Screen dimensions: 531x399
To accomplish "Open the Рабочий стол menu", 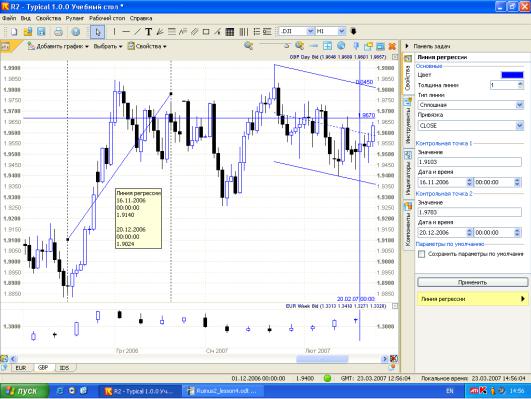I will click(107, 18).
